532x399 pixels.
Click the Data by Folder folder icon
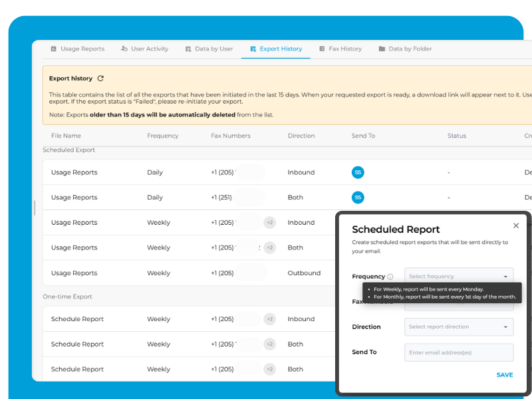(x=382, y=49)
